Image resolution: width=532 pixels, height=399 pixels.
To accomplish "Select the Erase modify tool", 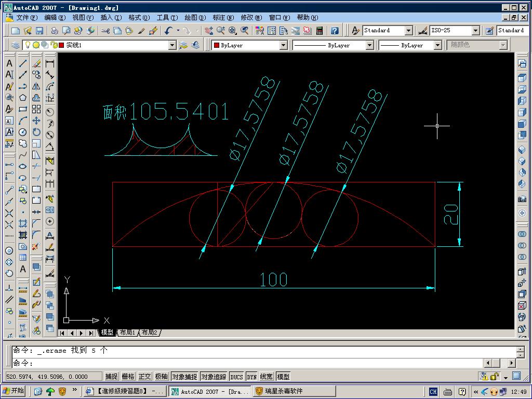I will (x=36, y=63).
